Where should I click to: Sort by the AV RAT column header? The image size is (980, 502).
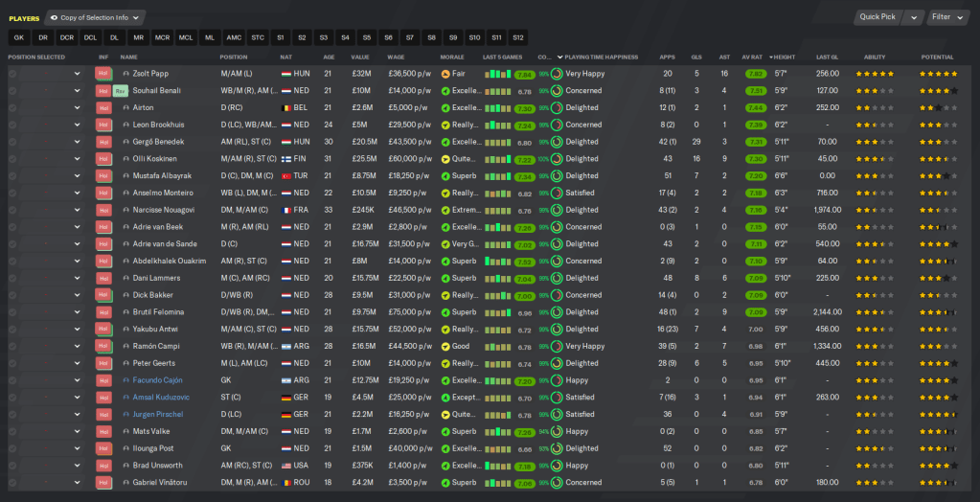click(754, 57)
